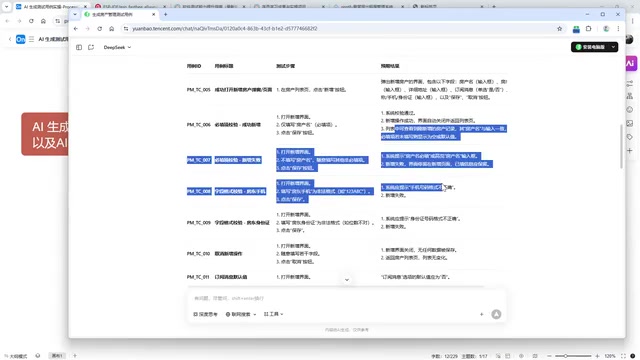This screenshot has width=640, height=360.
Task: Bookmark this page with the star icon
Action: click(560, 29)
